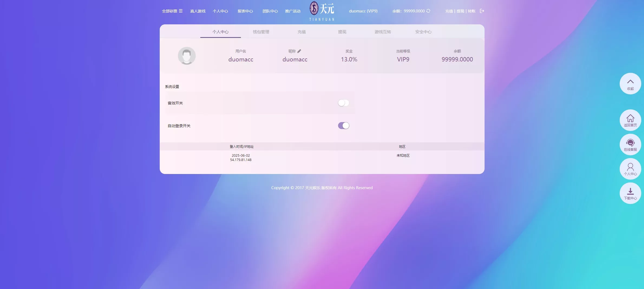Collapse the floating sidebar (收起)
644x289 pixels.
630,84
